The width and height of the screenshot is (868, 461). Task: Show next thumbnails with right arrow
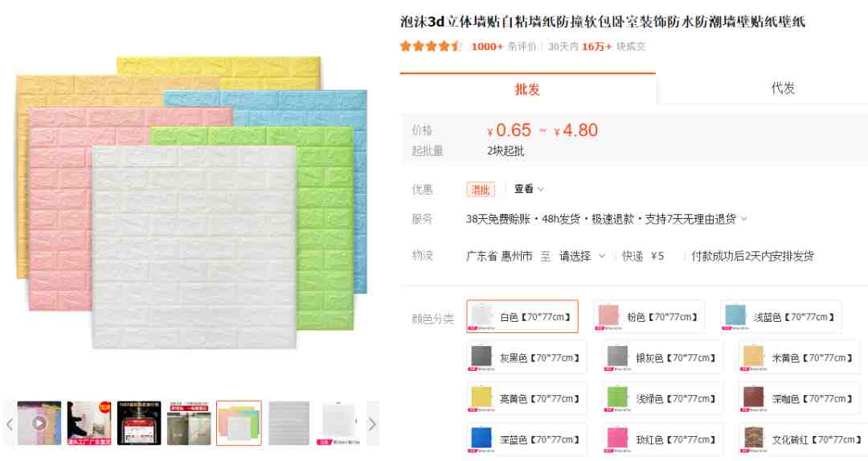(x=373, y=424)
